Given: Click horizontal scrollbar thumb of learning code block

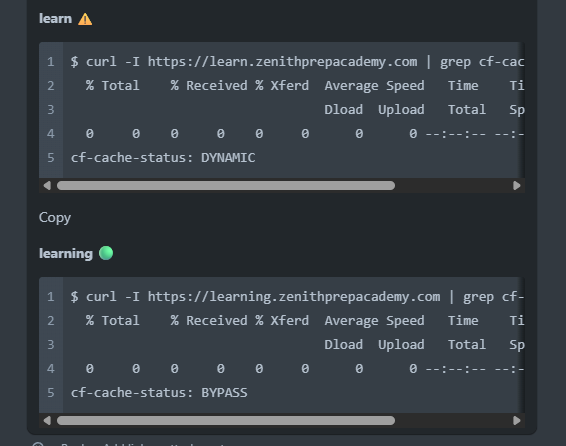Looking at the screenshot, I should 226,420.
